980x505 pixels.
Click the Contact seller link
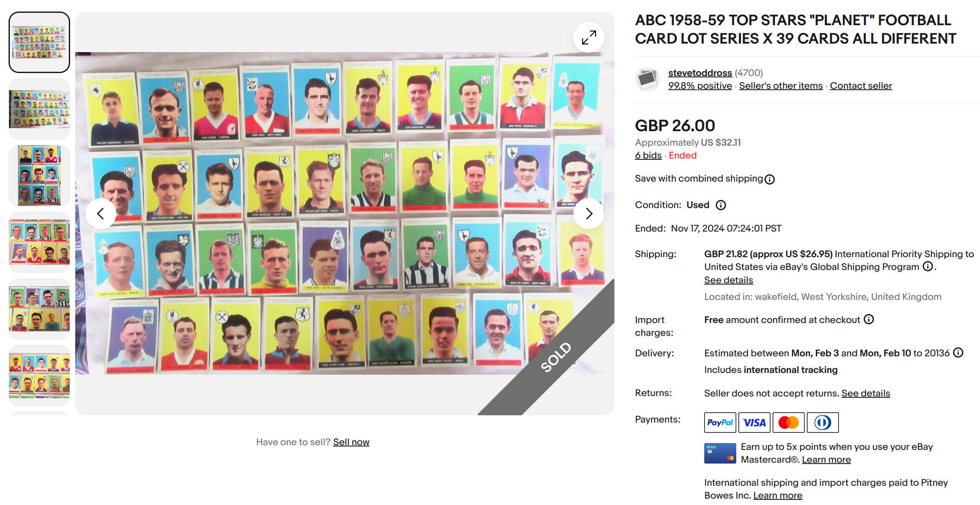(861, 86)
